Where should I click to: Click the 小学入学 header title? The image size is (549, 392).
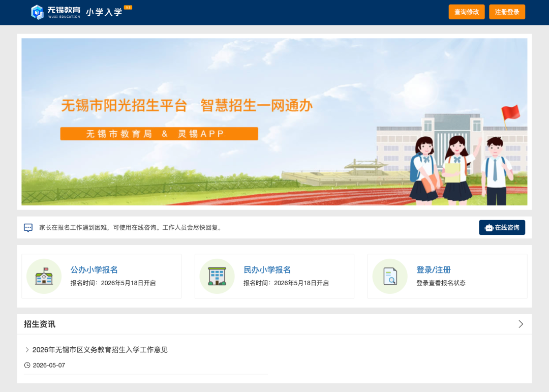104,12
